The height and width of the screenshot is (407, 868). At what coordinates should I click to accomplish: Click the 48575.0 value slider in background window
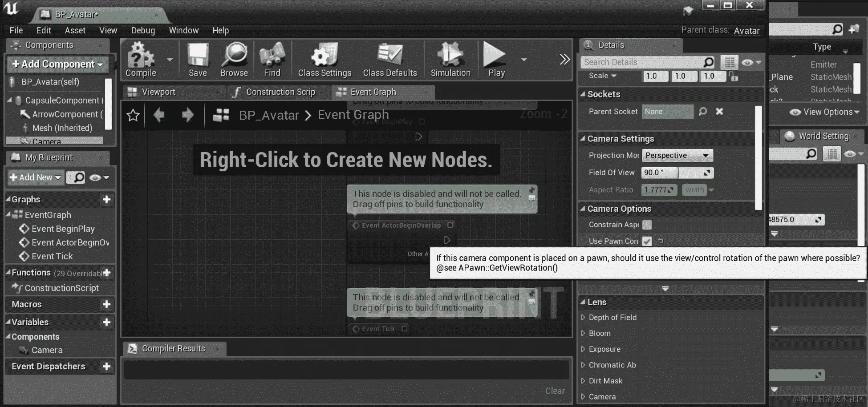(797, 220)
